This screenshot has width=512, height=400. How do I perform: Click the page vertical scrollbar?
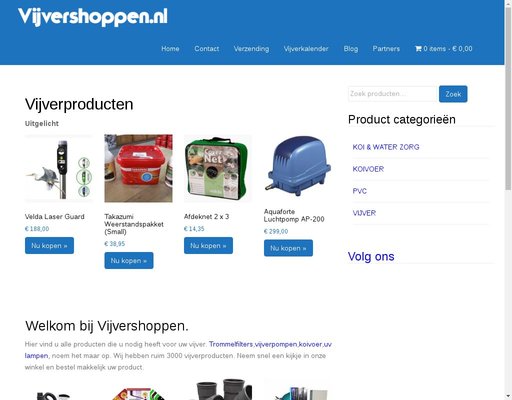click(508, 200)
